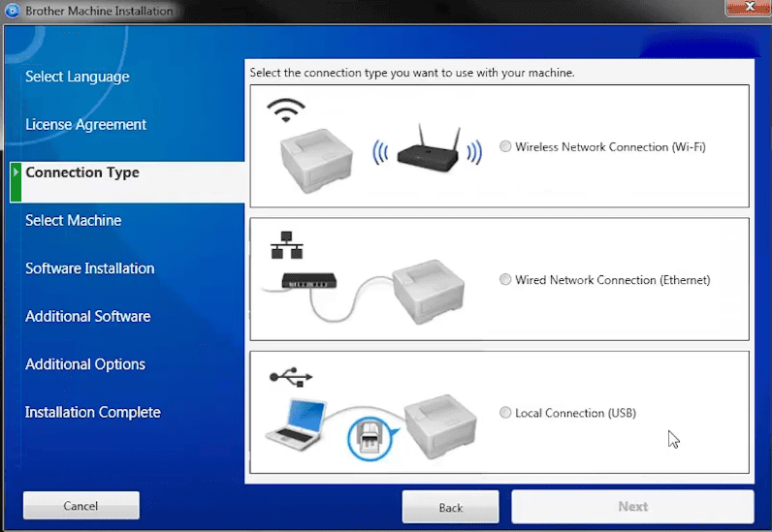This screenshot has width=772, height=532.
Task: Click the network switch illustration
Action: [x=308, y=281]
